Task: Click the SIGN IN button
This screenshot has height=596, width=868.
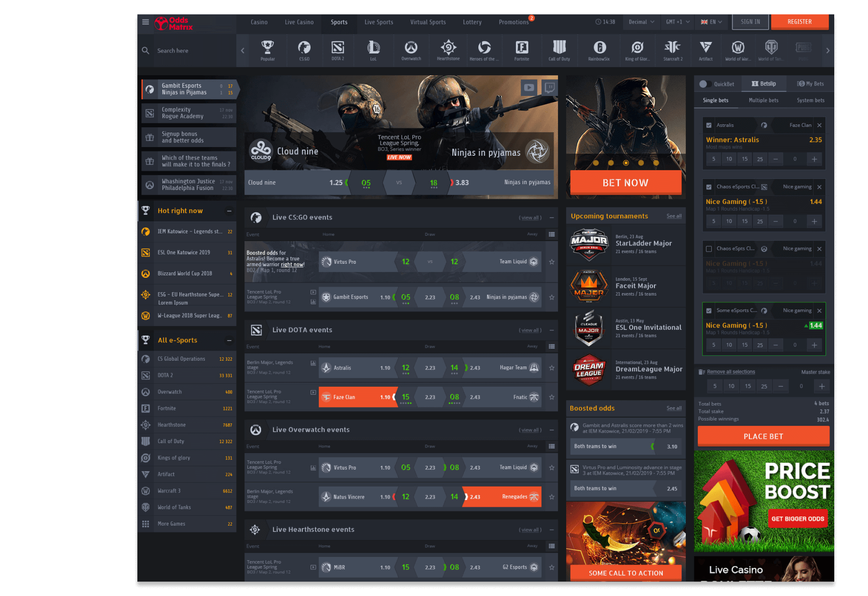Action: coord(750,22)
